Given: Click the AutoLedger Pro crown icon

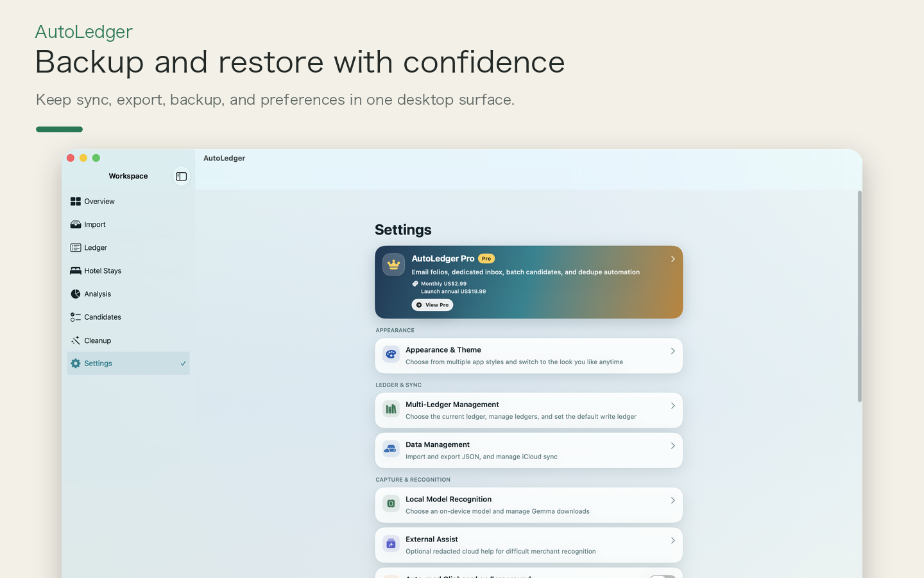Looking at the screenshot, I should pos(393,265).
